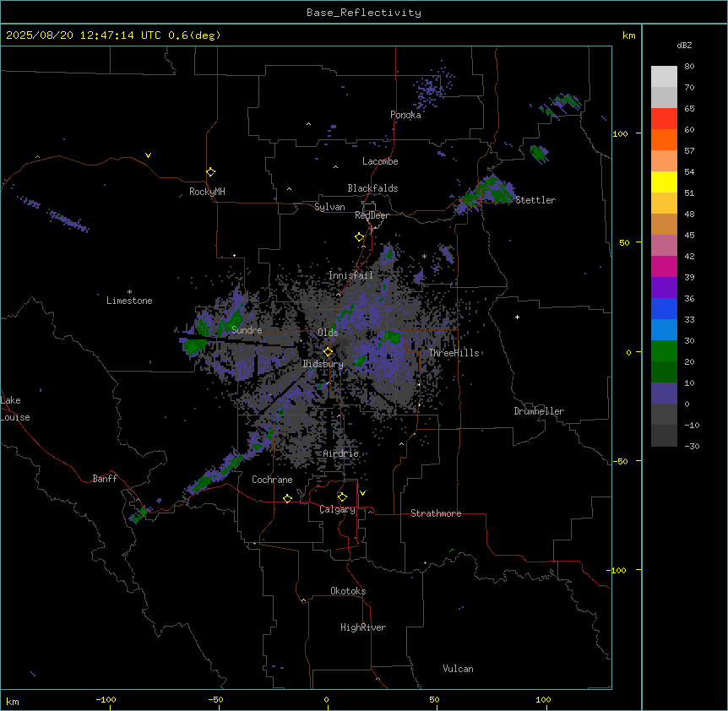Click the 80 value on dBZ scale
The height and width of the screenshot is (711, 728).
pyautogui.click(x=689, y=67)
